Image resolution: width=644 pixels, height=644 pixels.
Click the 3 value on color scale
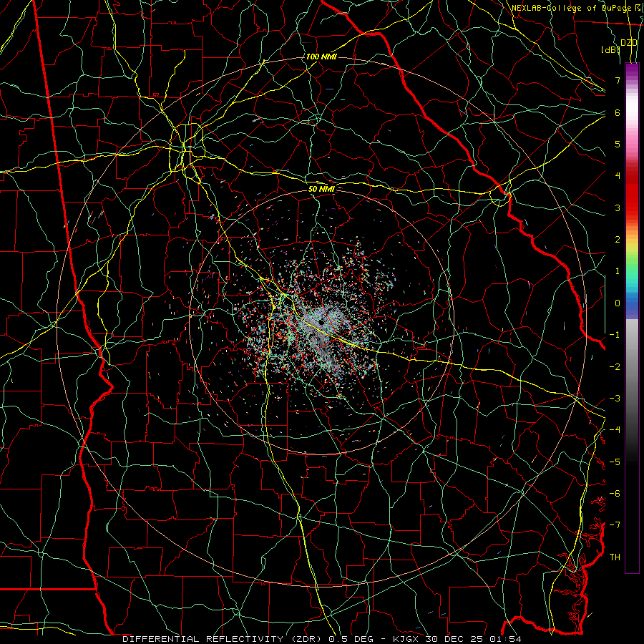click(618, 208)
